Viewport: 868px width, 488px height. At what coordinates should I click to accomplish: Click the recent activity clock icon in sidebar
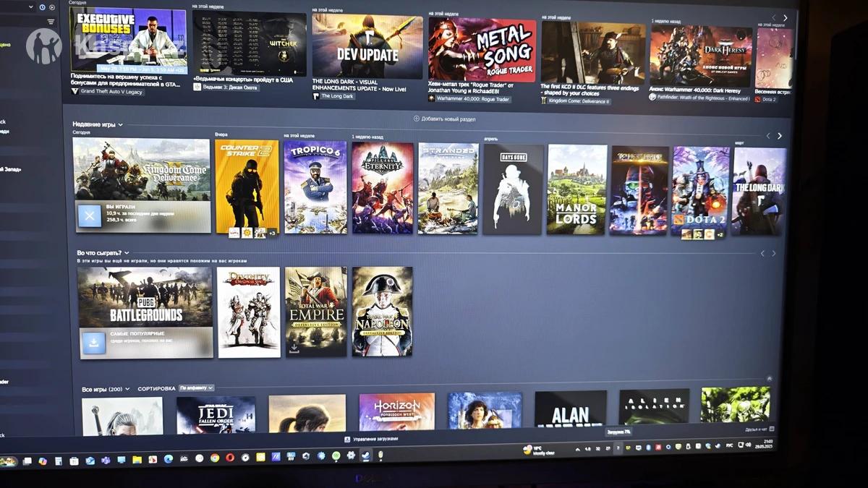[x=42, y=7]
